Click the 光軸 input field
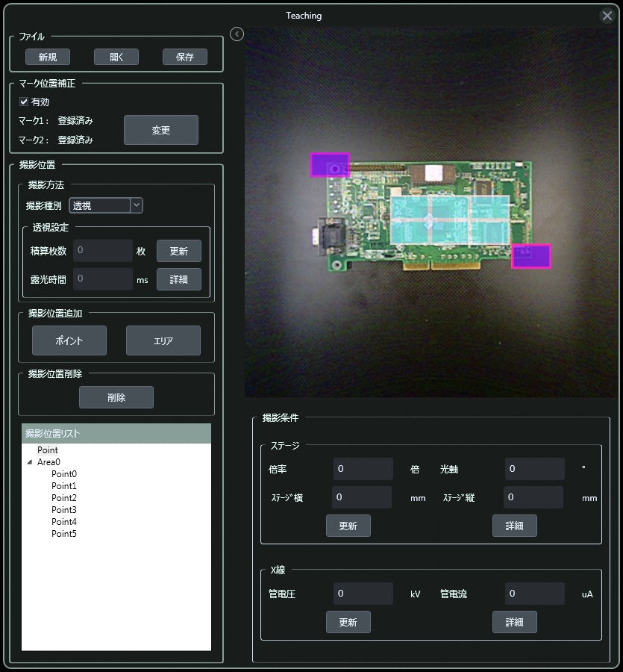The image size is (623, 672). (535, 469)
